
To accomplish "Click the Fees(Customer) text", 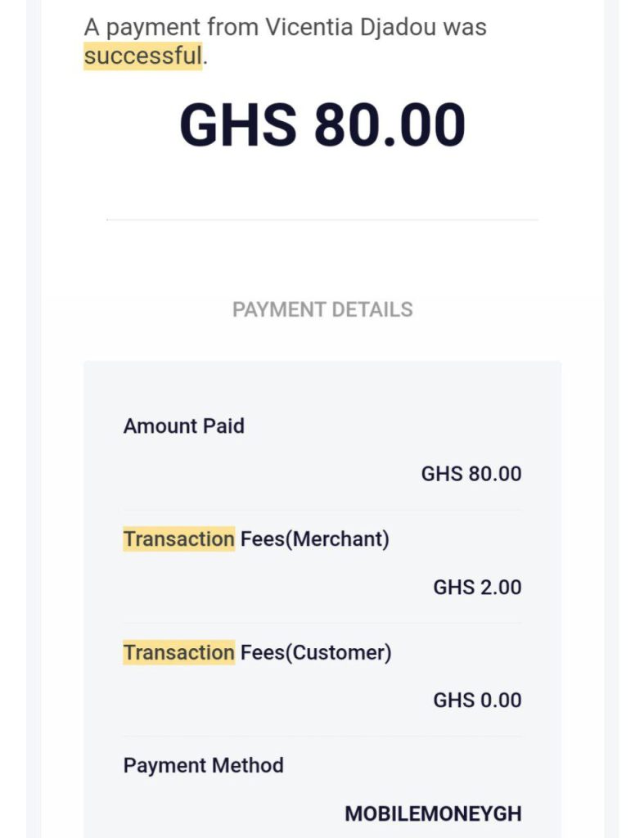I will pos(316,652).
